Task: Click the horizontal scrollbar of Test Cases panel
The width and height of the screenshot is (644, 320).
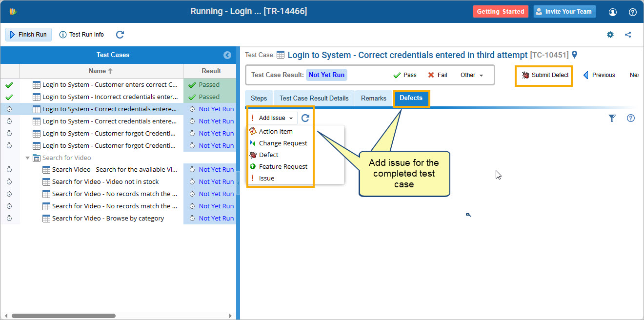Action: (x=64, y=316)
